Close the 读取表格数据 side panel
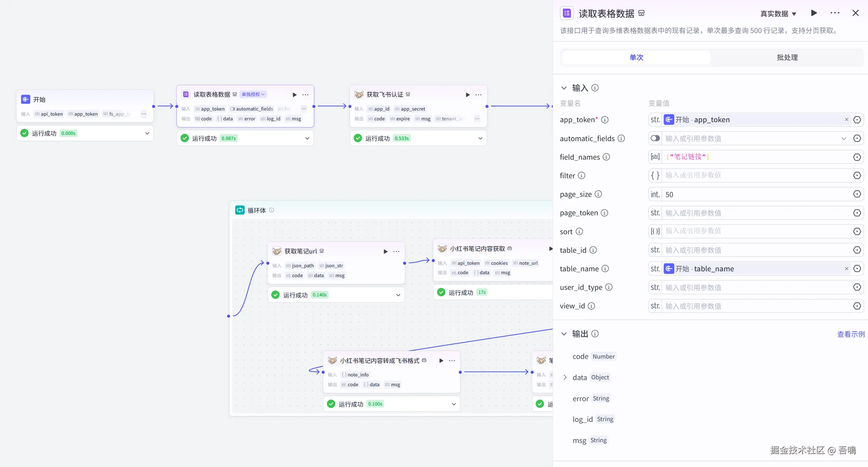868x467 pixels. [856, 13]
